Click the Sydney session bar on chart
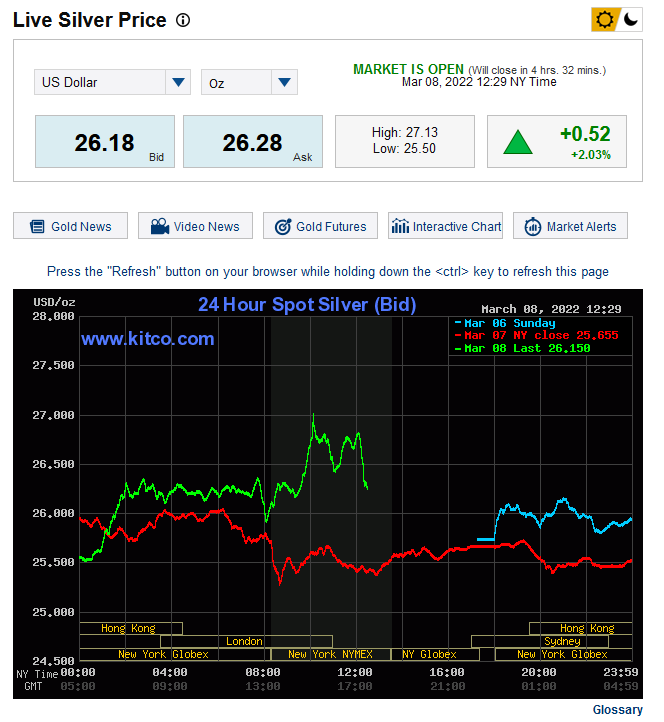Viewport: 664px width, 722px height. pyautogui.click(x=540, y=641)
